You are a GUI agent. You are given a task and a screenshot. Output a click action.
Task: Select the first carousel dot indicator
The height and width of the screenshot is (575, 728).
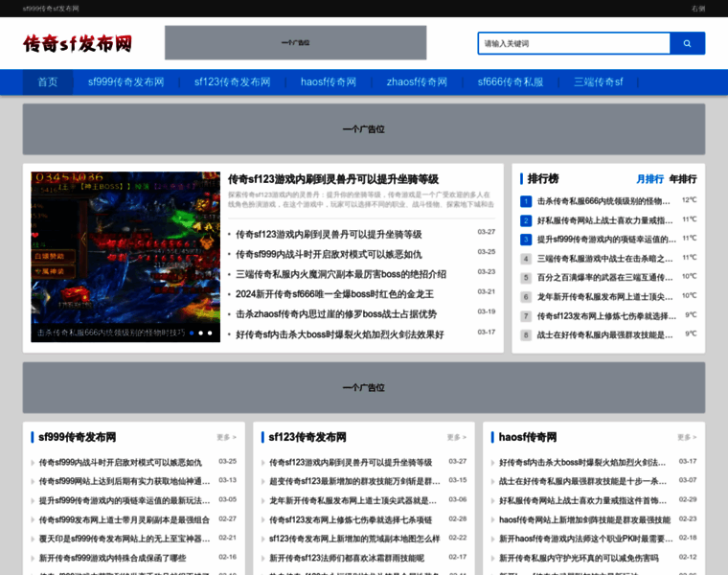click(192, 333)
